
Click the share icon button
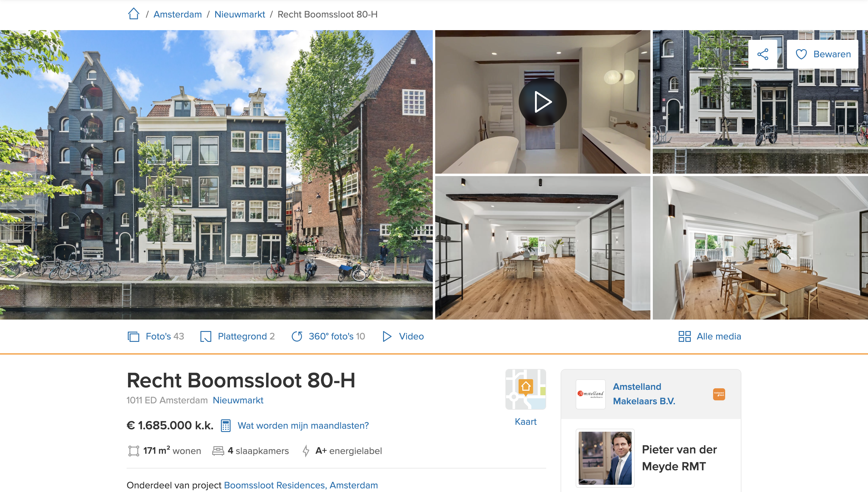click(763, 54)
